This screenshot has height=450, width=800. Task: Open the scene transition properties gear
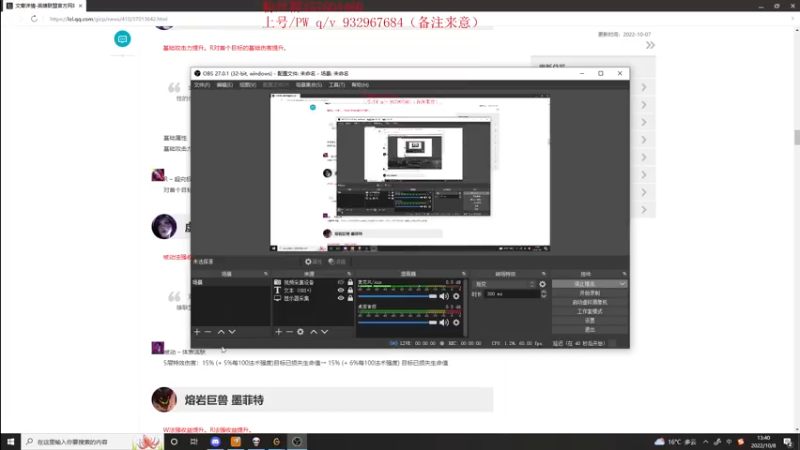[542, 284]
